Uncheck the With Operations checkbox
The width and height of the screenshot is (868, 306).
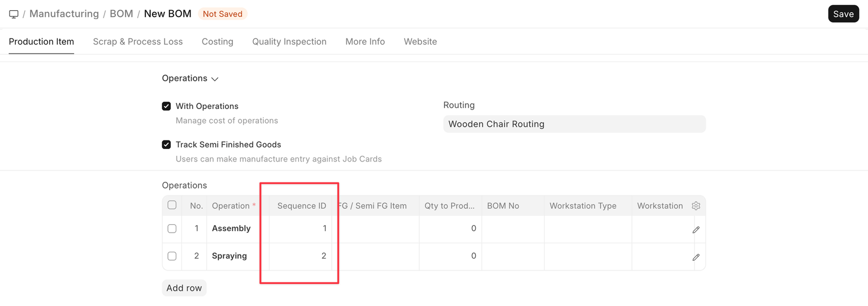(167, 106)
